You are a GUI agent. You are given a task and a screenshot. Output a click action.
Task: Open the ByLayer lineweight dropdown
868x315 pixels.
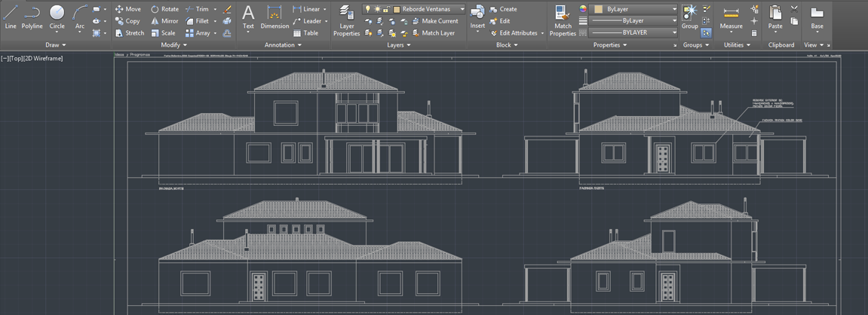pos(632,21)
